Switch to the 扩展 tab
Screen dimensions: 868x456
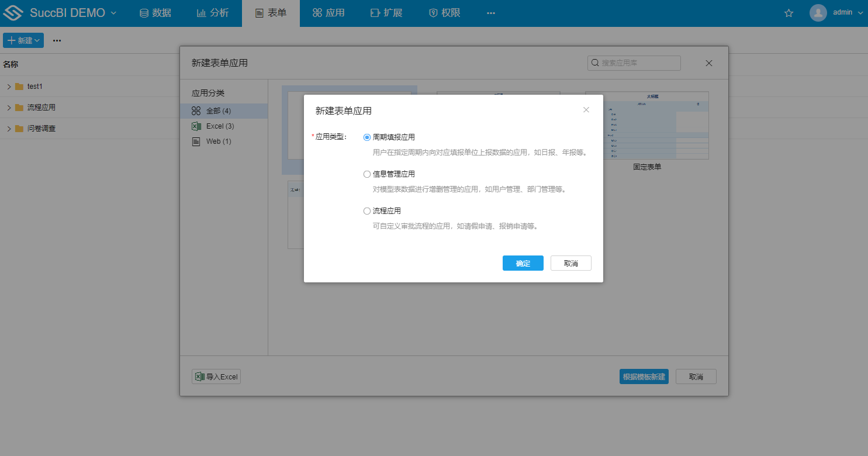click(386, 13)
